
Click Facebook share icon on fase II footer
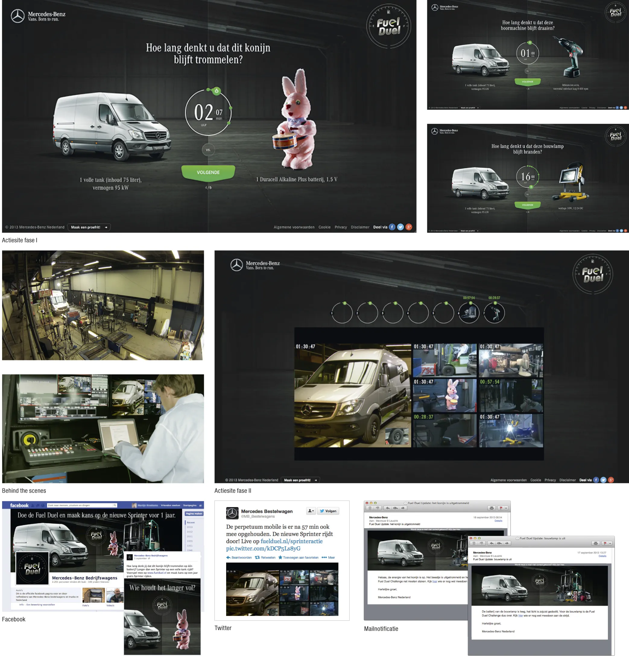click(x=596, y=480)
